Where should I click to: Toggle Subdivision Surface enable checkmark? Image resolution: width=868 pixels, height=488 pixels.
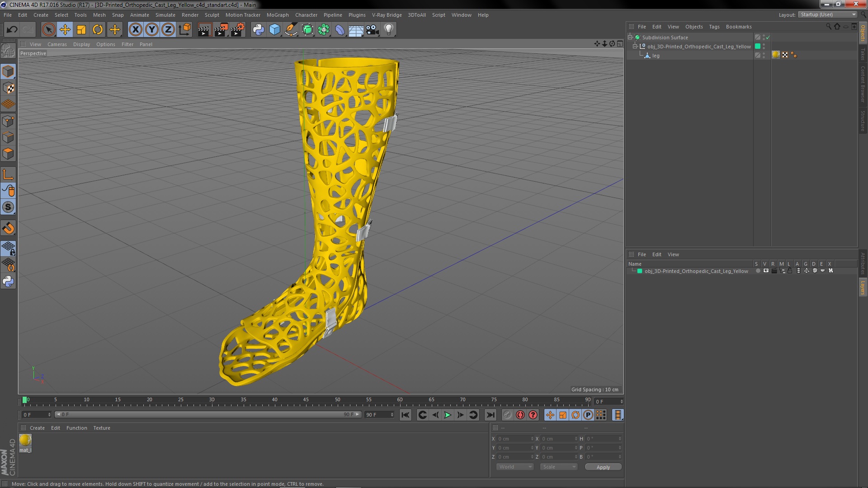768,38
